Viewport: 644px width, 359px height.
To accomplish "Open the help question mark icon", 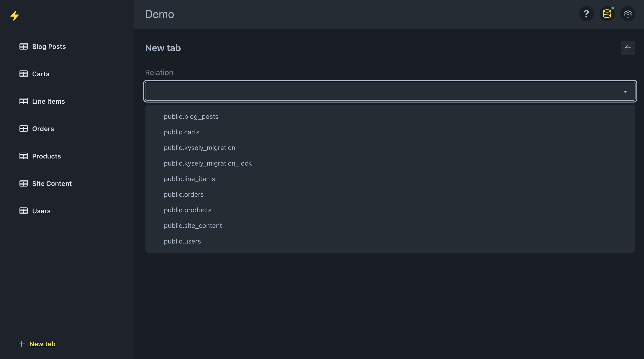I will 586,14.
